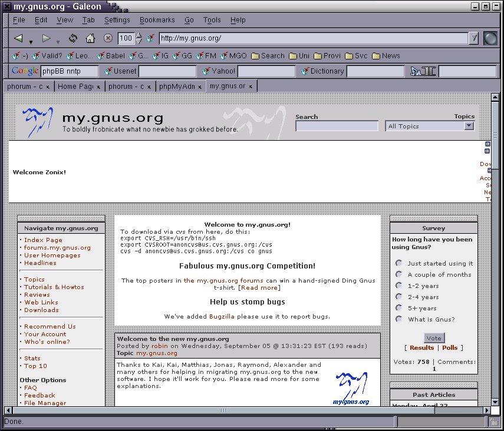Open the back history dropdown arrow
This screenshot has width=504, height=431.
click(x=31, y=42)
